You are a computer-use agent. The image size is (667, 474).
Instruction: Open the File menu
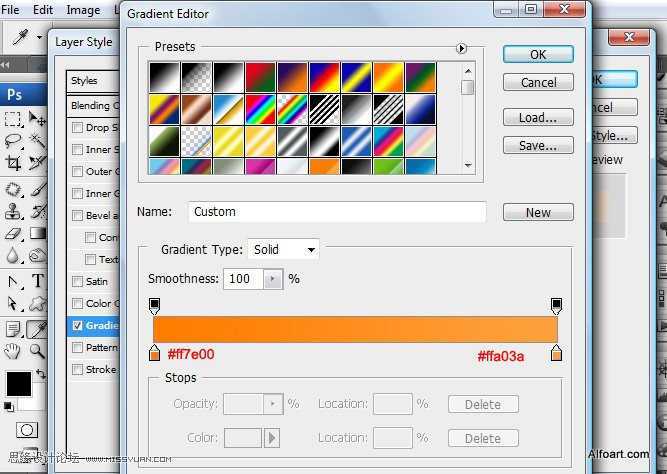coord(10,9)
